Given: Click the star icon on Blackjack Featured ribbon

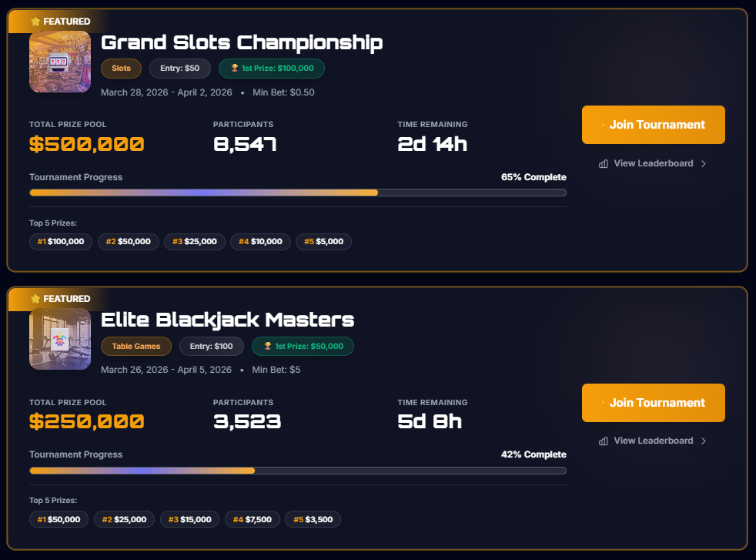Looking at the screenshot, I should click(x=35, y=299).
